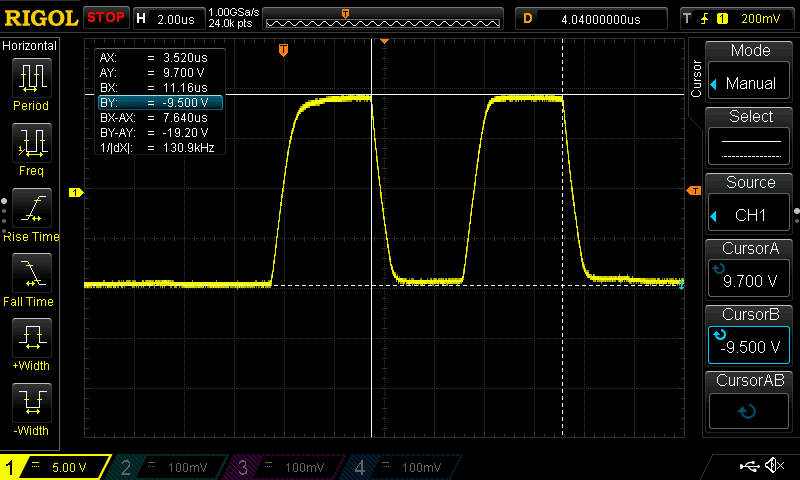800x480 pixels.
Task: Select the CursorA 9.700 V field
Action: (750, 270)
